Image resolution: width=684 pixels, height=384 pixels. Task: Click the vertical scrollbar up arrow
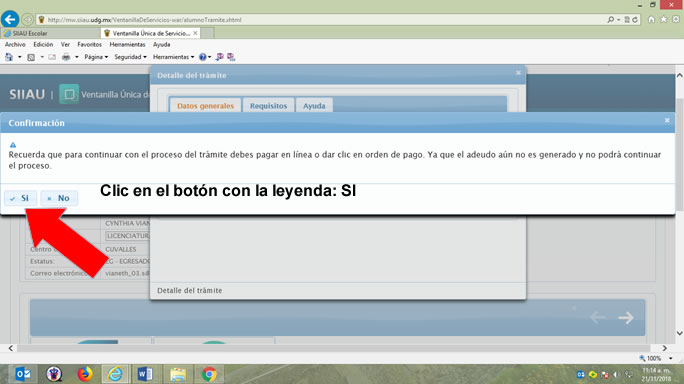pos(680,75)
